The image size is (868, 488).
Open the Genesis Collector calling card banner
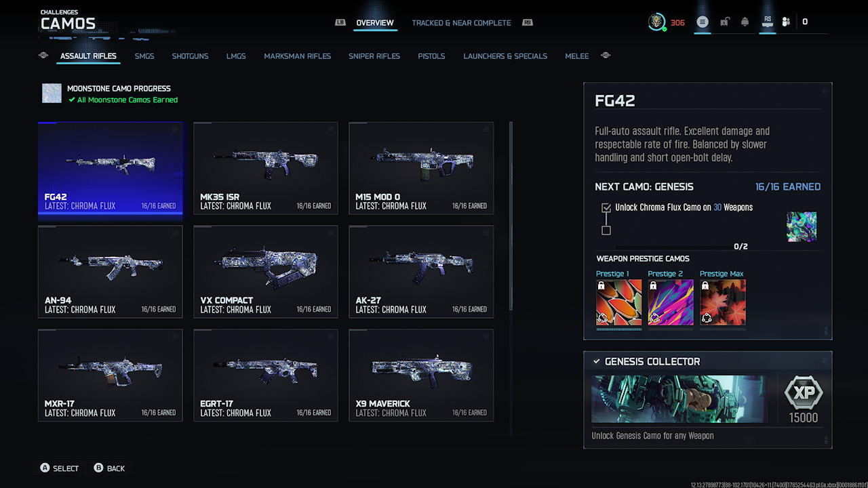[x=679, y=399]
